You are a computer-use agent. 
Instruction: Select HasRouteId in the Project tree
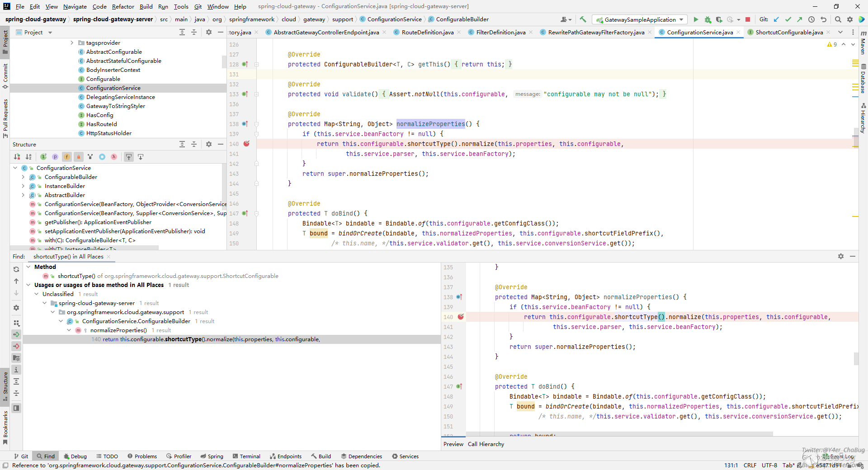[101, 124]
